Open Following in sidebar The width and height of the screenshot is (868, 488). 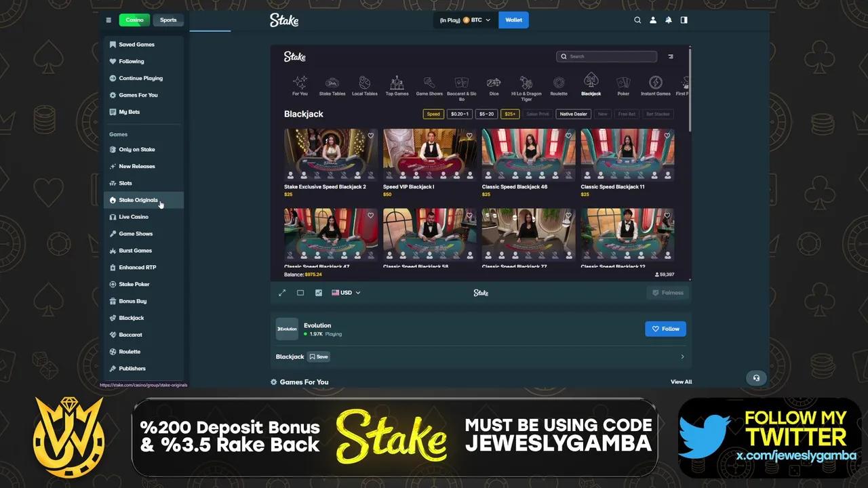(143, 62)
